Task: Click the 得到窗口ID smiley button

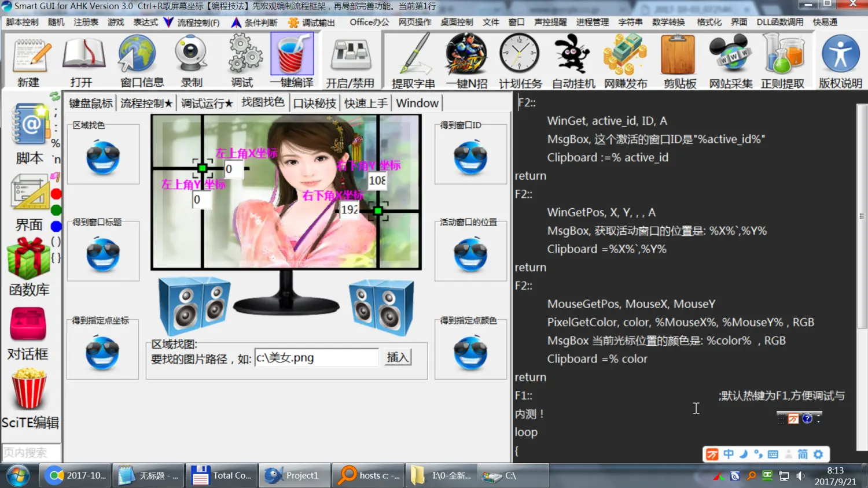Action: pyautogui.click(x=470, y=157)
